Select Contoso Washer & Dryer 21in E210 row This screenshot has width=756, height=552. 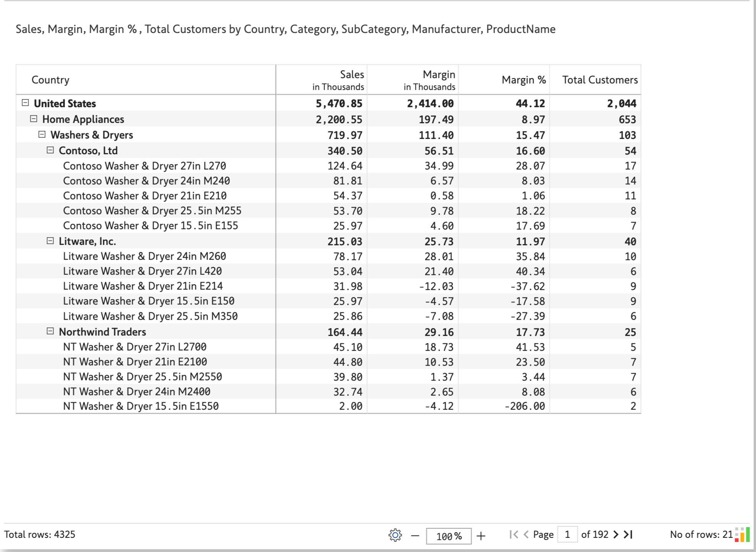click(x=328, y=195)
